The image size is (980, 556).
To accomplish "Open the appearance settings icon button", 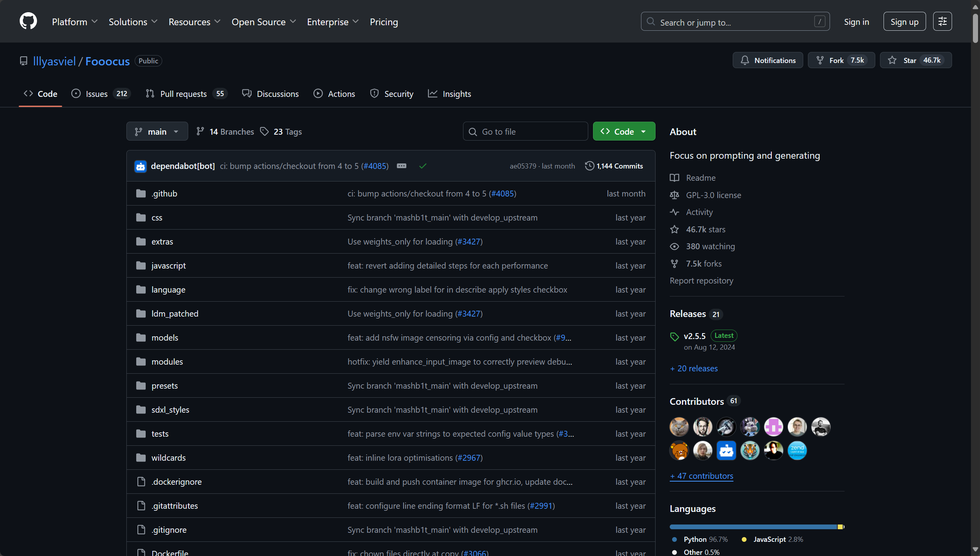I will pyautogui.click(x=942, y=21).
